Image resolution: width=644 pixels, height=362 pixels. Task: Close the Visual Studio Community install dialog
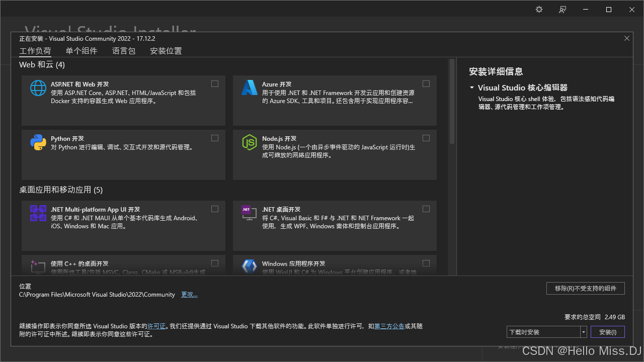pyautogui.click(x=627, y=38)
